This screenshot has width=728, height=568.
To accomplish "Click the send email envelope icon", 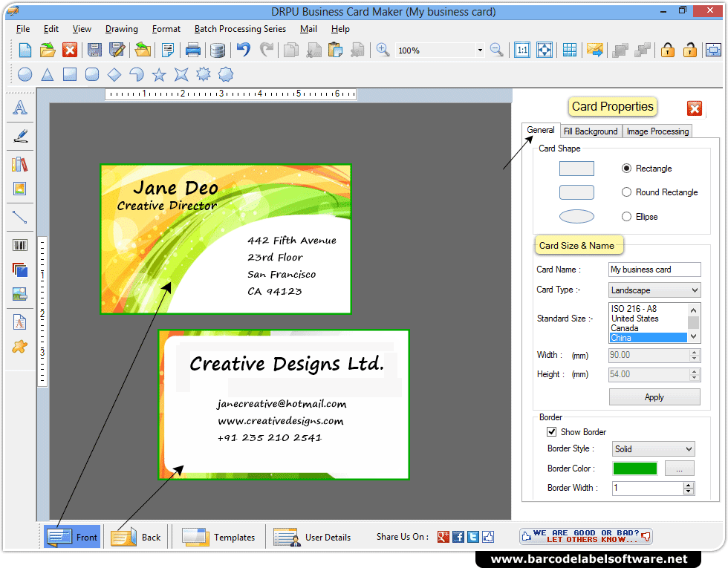I will pos(595,50).
